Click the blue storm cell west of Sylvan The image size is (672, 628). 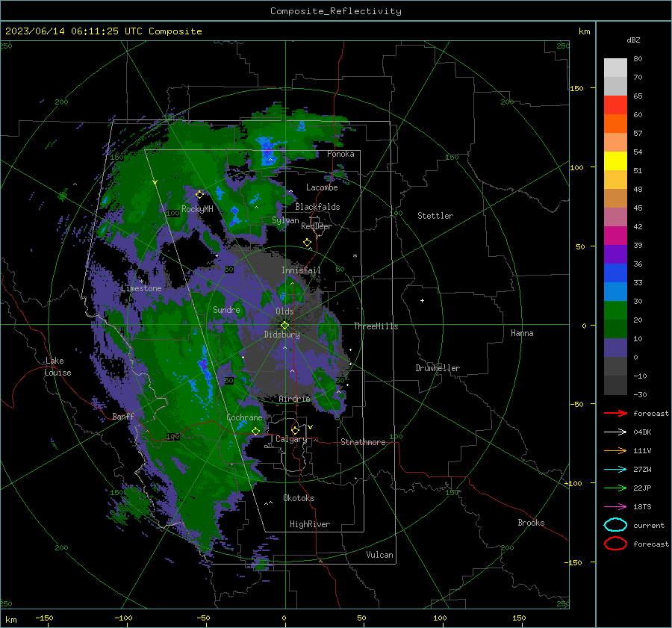click(x=234, y=216)
